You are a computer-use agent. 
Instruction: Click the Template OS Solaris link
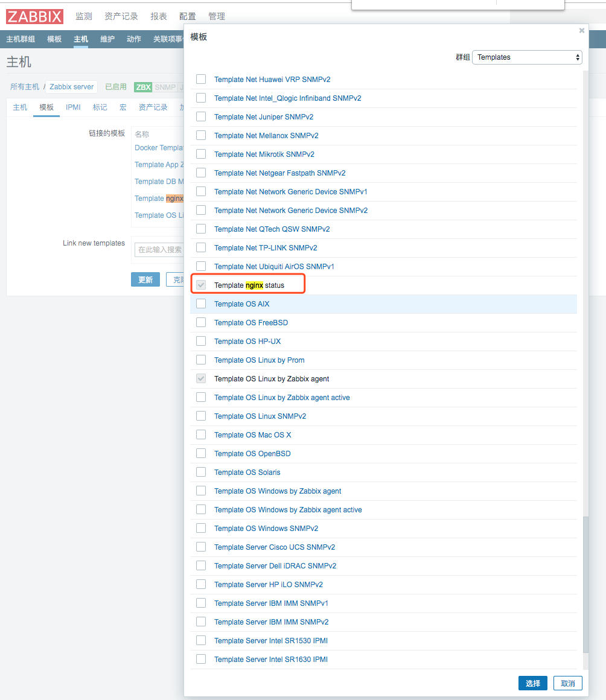point(247,472)
